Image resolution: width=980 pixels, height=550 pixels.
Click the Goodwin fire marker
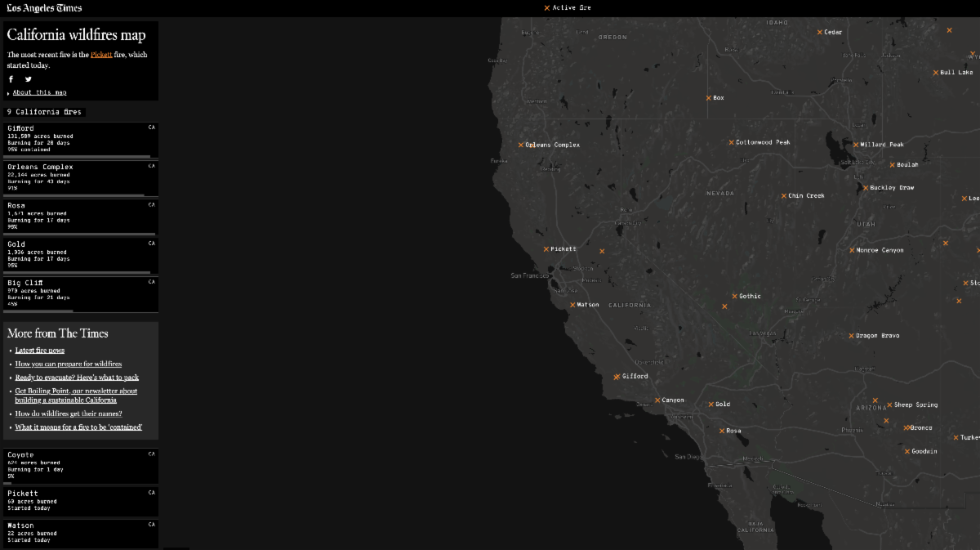pos(907,451)
